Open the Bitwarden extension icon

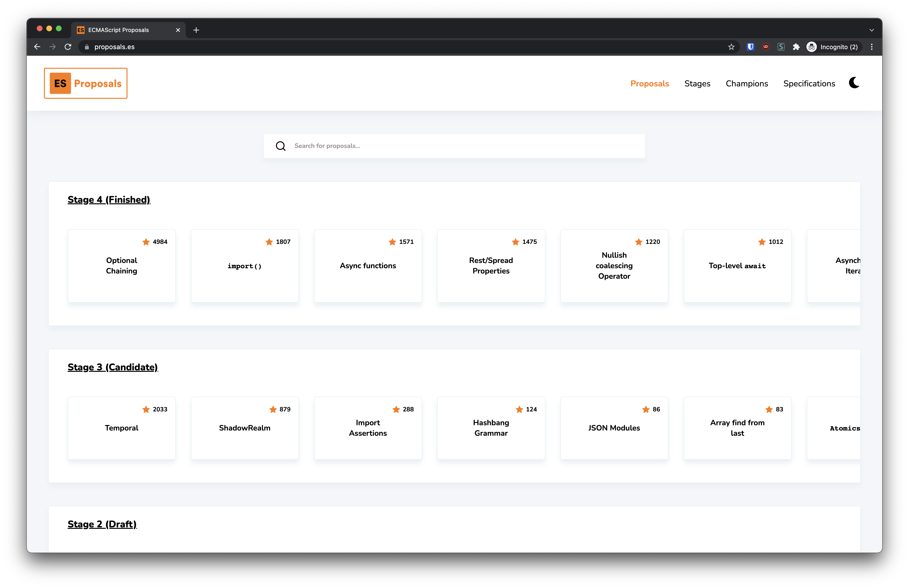click(x=750, y=47)
